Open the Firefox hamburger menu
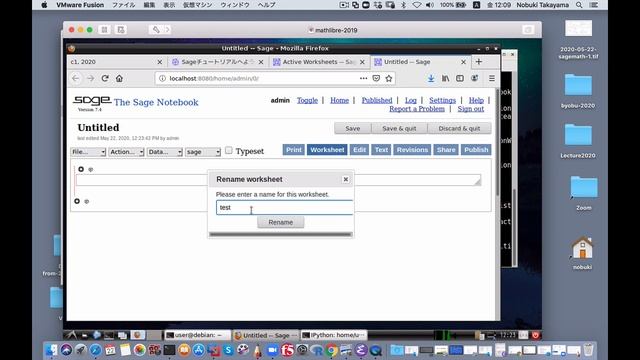This screenshot has width=640, height=360. point(492,78)
